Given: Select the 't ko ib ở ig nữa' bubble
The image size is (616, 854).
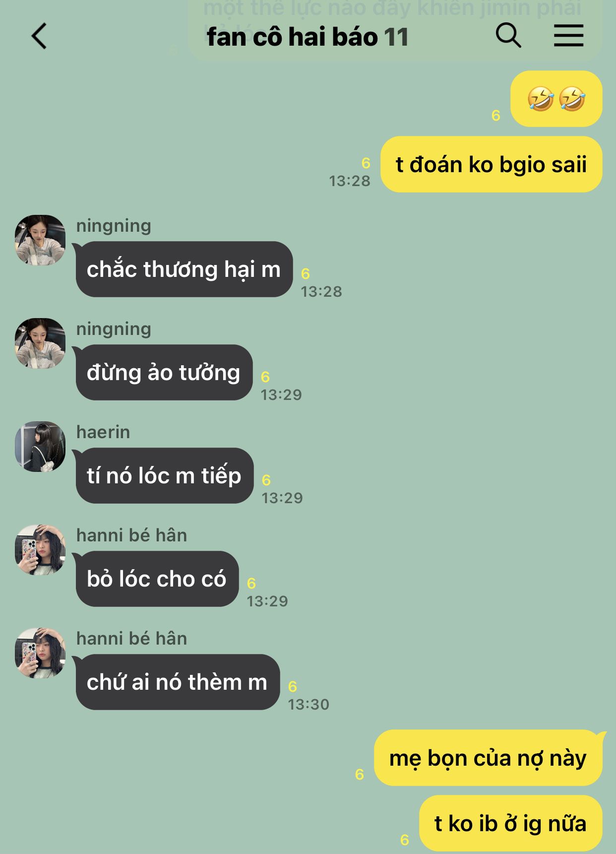Looking at the screenshot, I should pos(511,823).
